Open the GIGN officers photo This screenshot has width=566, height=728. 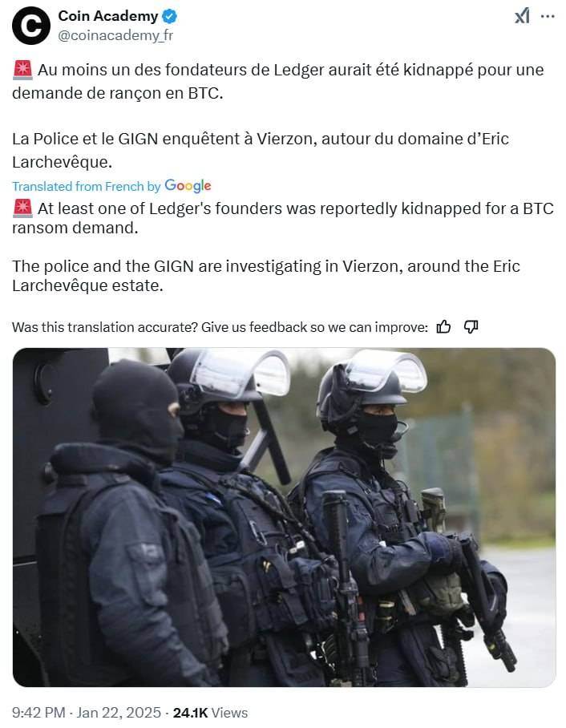(x=284, y=517)
